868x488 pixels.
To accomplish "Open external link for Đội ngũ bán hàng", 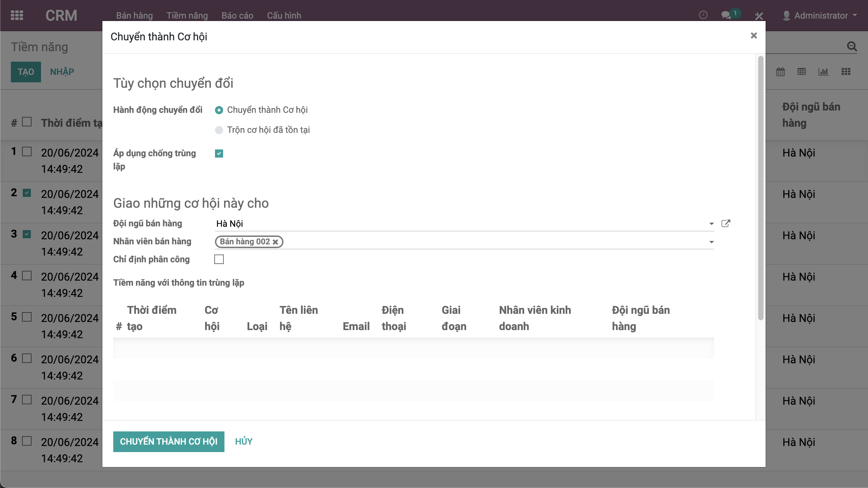I will click(726, 223).
